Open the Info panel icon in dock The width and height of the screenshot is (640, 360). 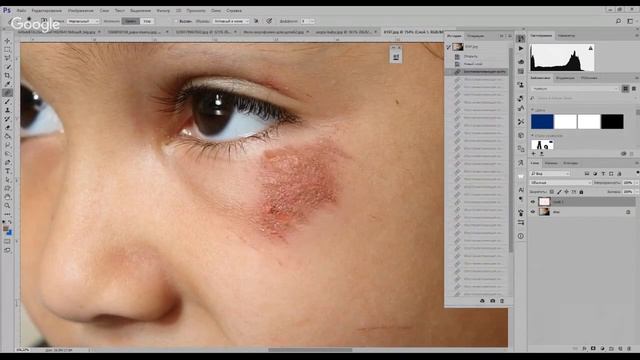[x=521, y=236]
